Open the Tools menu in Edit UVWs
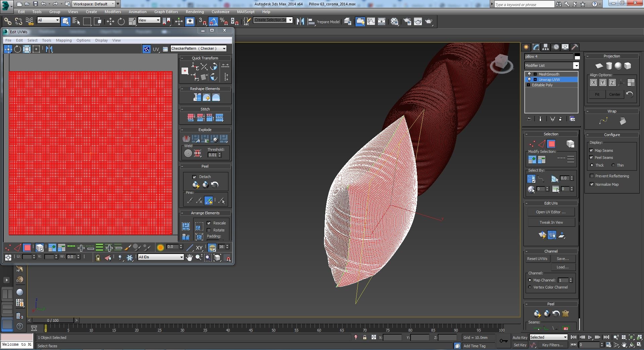 47,40
